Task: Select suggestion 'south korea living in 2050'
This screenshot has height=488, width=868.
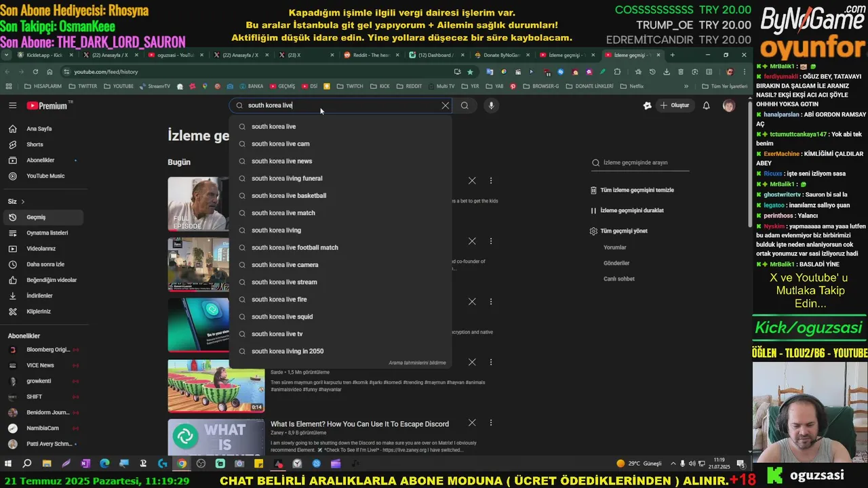Action: [x=340, y=351]
